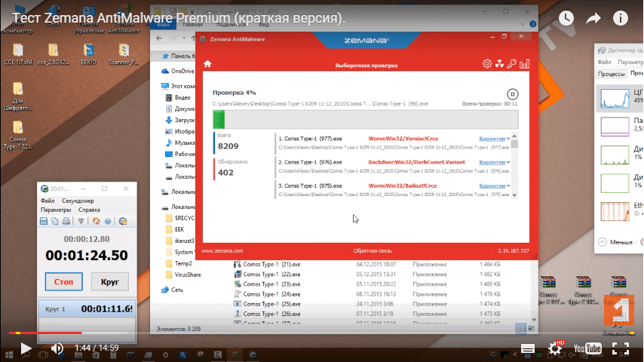Screen dimensions: 644x362
Task: Open Zemana quarantine (biohazard) icon
Action: tap(499, 63)
